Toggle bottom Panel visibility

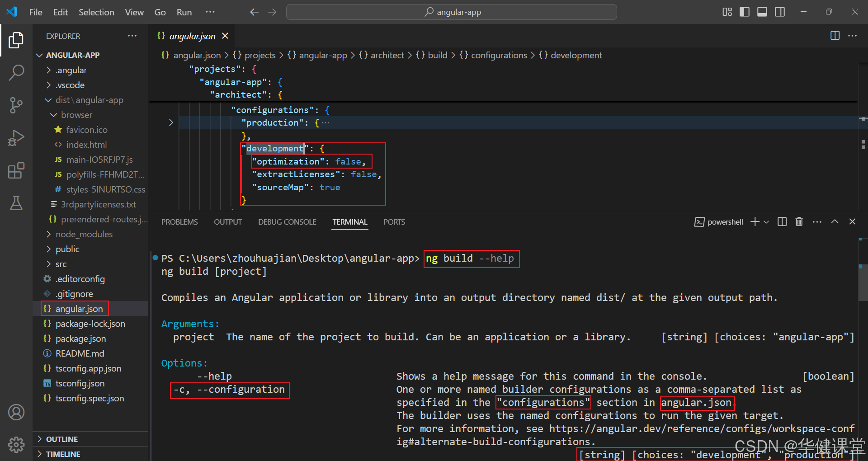tap(762, 12)
